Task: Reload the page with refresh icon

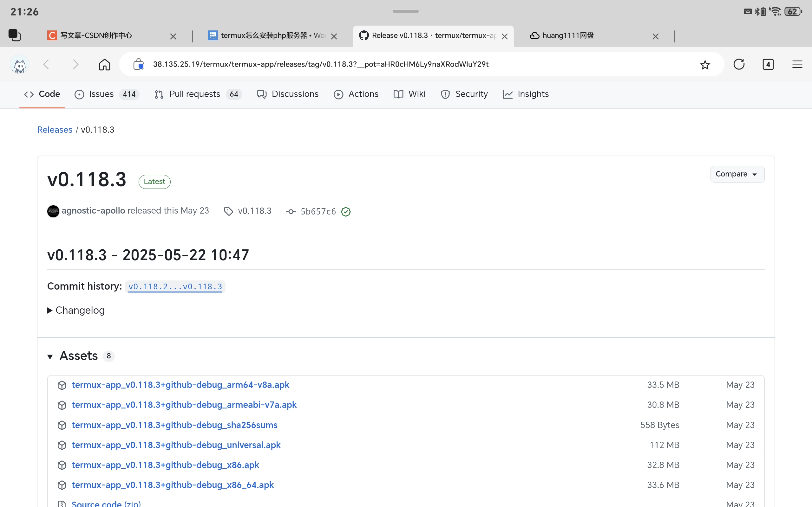Action: click(738, 64)
